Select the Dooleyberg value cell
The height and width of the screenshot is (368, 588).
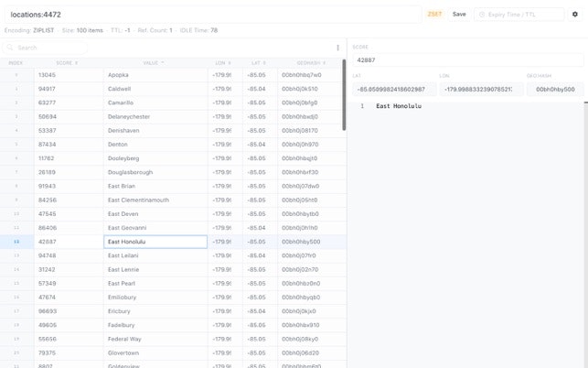155,158
